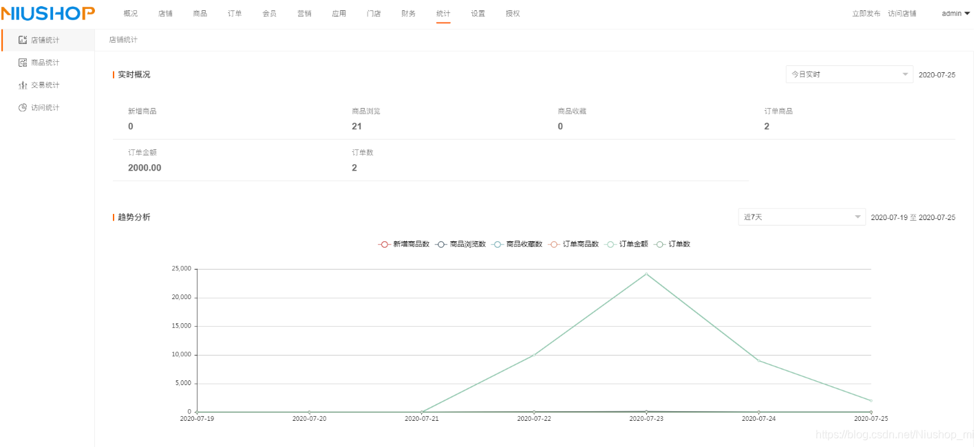The height and width of the screenshot is (447, 980).
Task: Click the 2020-07-21 x-axis label
Action: point(421,418)
